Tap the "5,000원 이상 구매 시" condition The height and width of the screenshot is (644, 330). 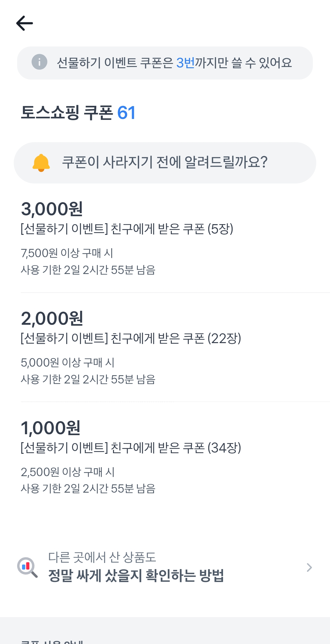(68, 363)
